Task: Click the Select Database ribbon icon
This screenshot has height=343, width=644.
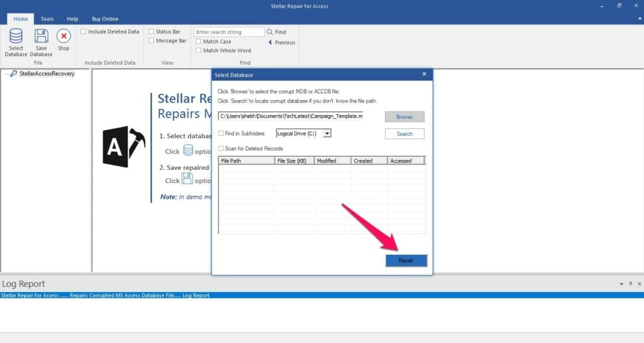Action: click(16, 36)
